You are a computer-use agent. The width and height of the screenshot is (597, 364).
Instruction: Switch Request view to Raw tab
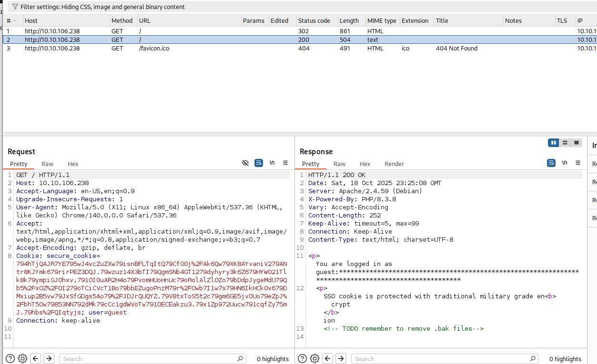click(x=47, y=164)
